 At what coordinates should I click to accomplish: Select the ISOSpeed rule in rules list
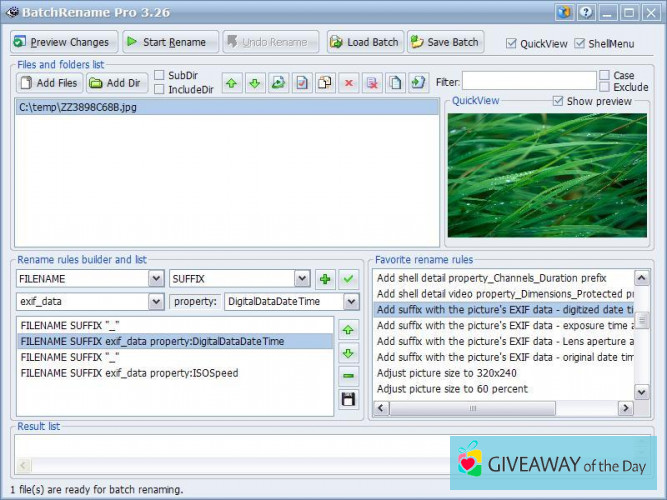129,373
